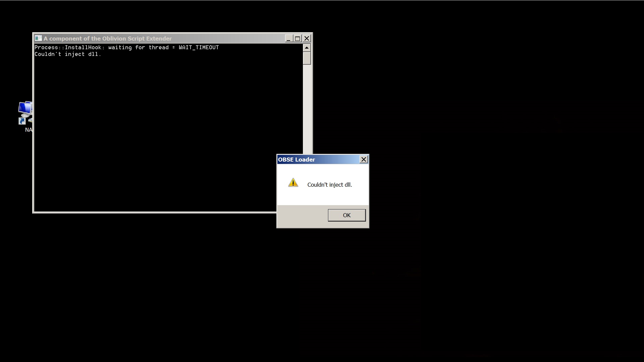Screen dimensions: 644x362
Task: Click the "Couldn't inject dll." dialog message
Action: coord(329,185)
